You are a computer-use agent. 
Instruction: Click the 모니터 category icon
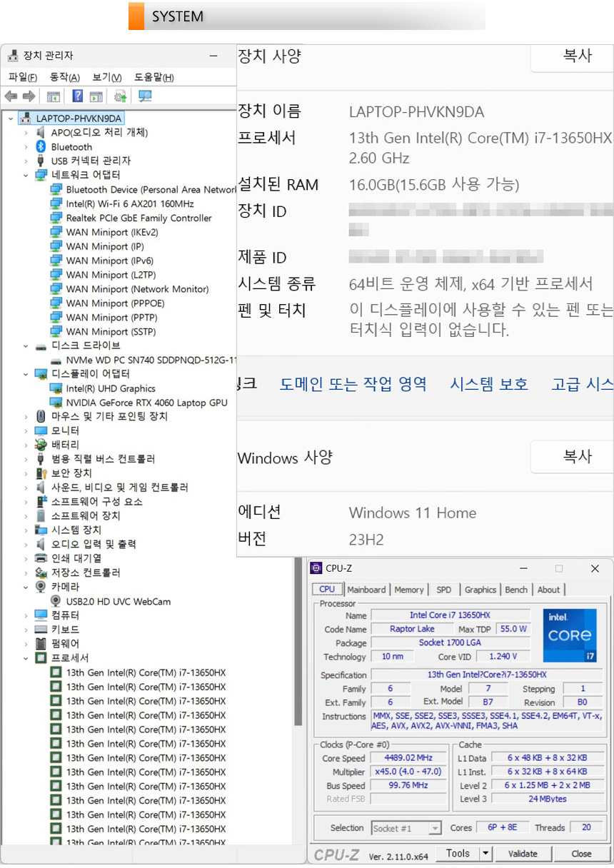(41, 430)
